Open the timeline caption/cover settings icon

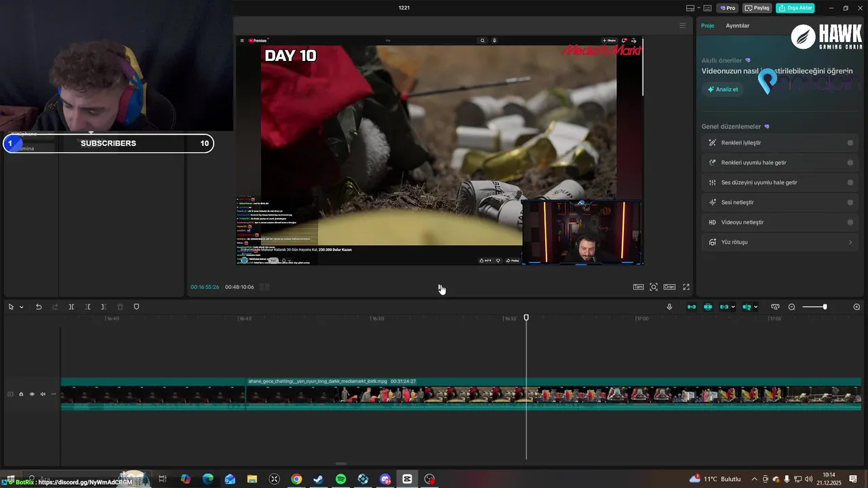[775, 307]
